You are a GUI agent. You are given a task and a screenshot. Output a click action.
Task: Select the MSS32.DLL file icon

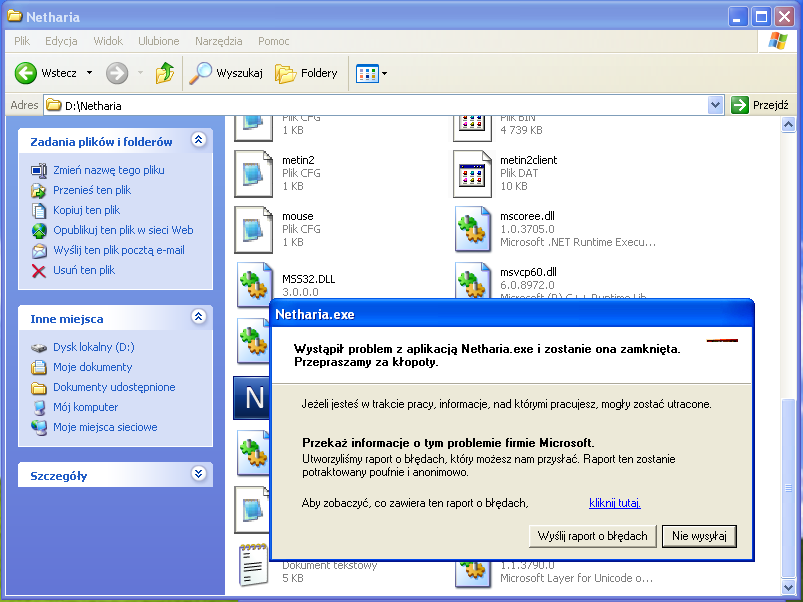pos(255,284)
